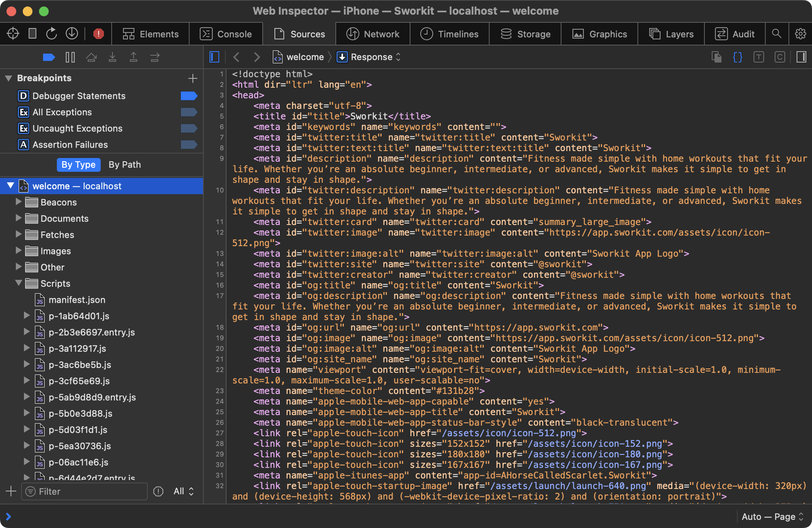This screenshot has width=812, height=528.
Task: Open the settings gear tab
Action: click(800, 34)
